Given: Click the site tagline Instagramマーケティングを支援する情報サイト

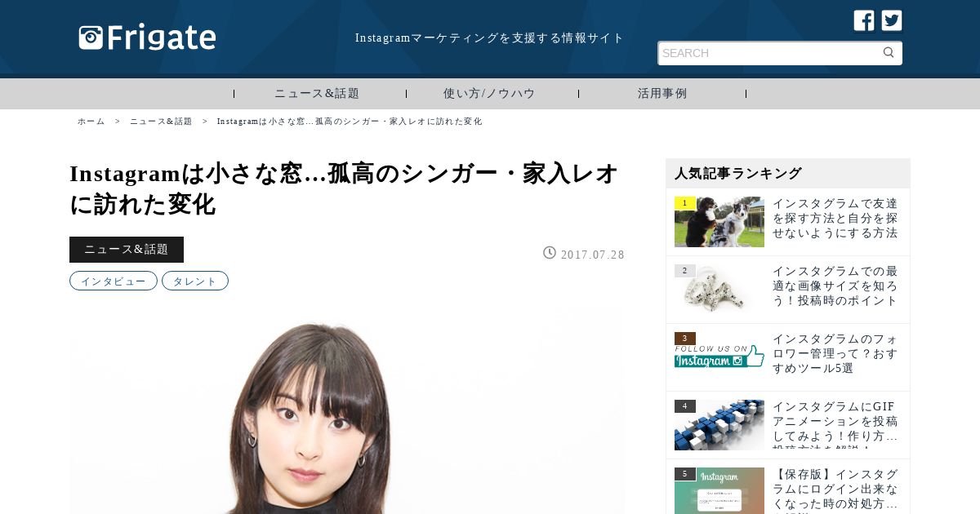Looking at the screenshot, I should pos(489,38).
